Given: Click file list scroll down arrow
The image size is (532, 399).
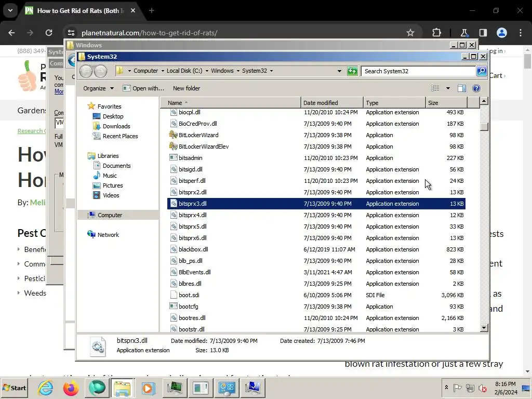Looking at the screenshot, I should [x=484, y=328].
